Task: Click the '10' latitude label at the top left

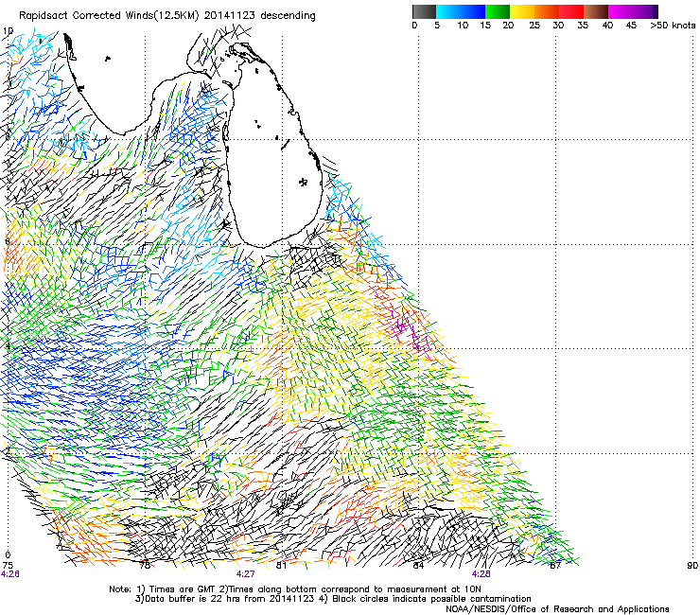Action: (x=8, y=31)
